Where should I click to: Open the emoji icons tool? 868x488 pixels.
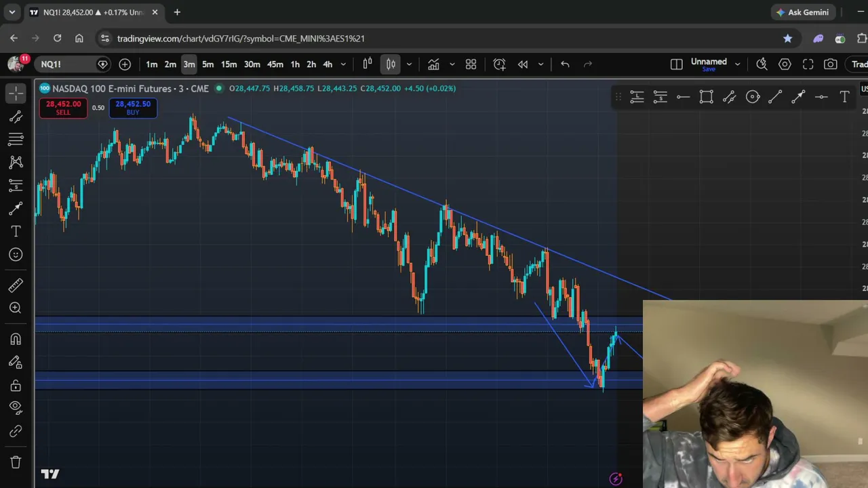coord(16,255)
